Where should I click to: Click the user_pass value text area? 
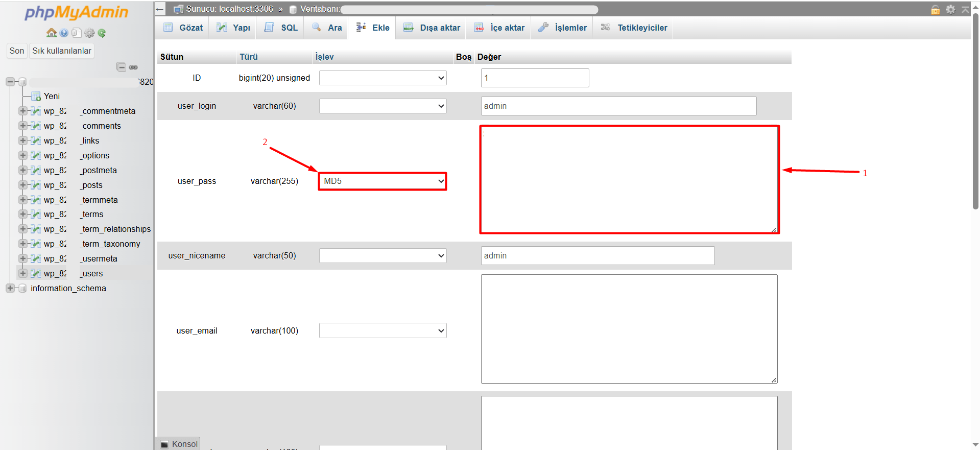click(629, 180)
